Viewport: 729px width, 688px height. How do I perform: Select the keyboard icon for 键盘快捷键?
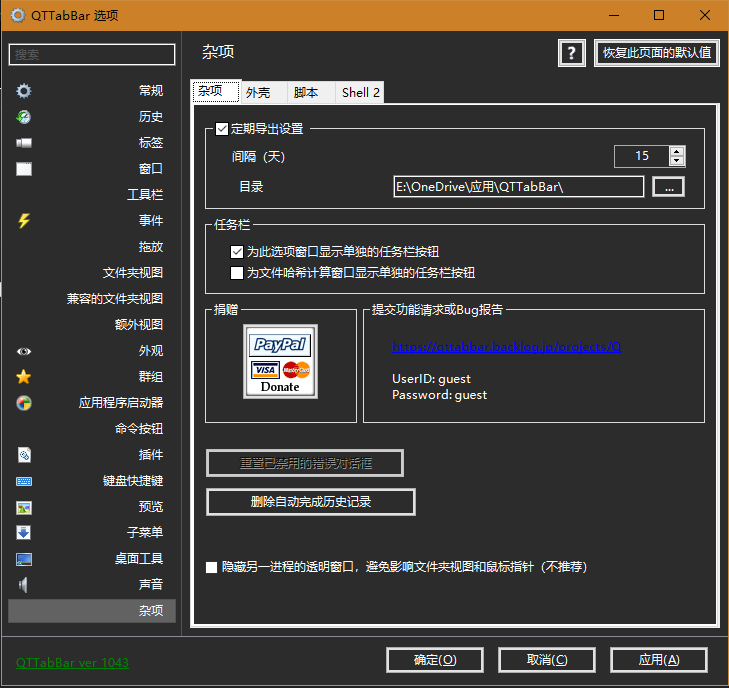[x=24, y=481]
